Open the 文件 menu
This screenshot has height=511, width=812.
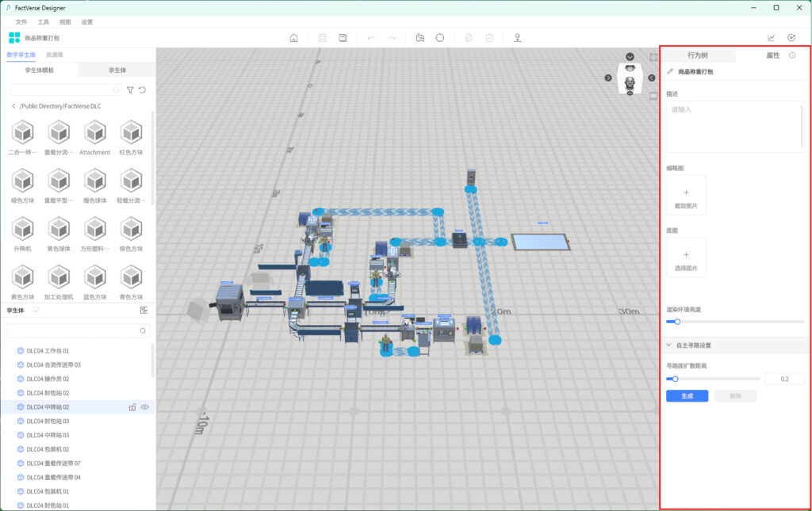(x=21, y=22)
